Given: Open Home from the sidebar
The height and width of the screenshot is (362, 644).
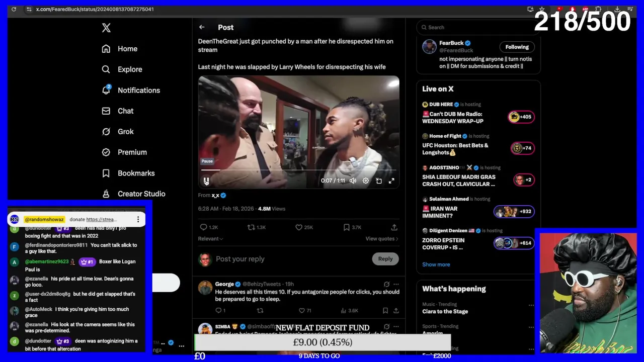Looking at the screenshot, I should point(119,49).
